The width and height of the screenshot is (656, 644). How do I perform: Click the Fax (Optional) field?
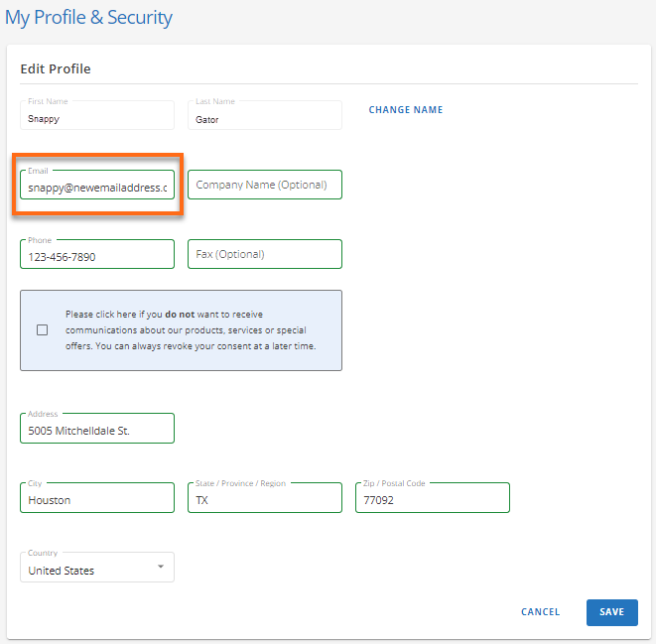[264, 254]
